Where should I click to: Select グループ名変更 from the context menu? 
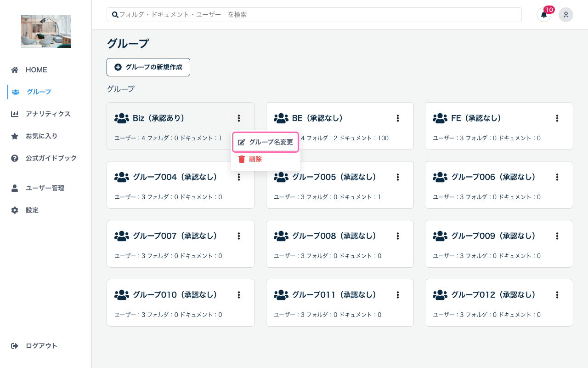(266, 142)
